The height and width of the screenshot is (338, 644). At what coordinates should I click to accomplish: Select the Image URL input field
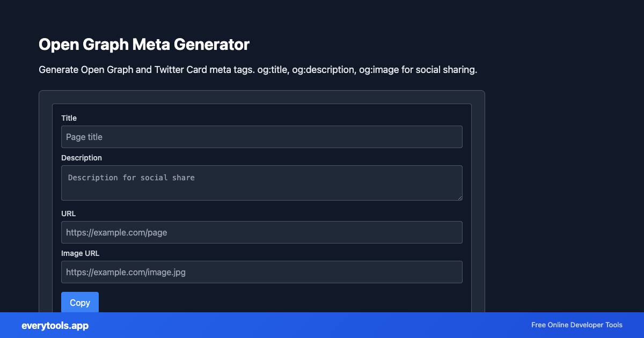pos(261,272)
